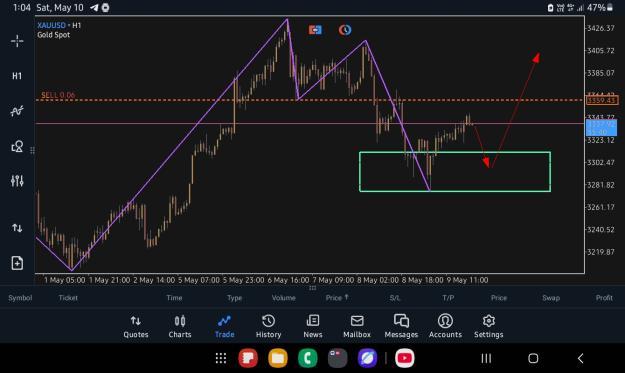
Task: Open the drawing objects shapes tool
Action: point(17,146)
